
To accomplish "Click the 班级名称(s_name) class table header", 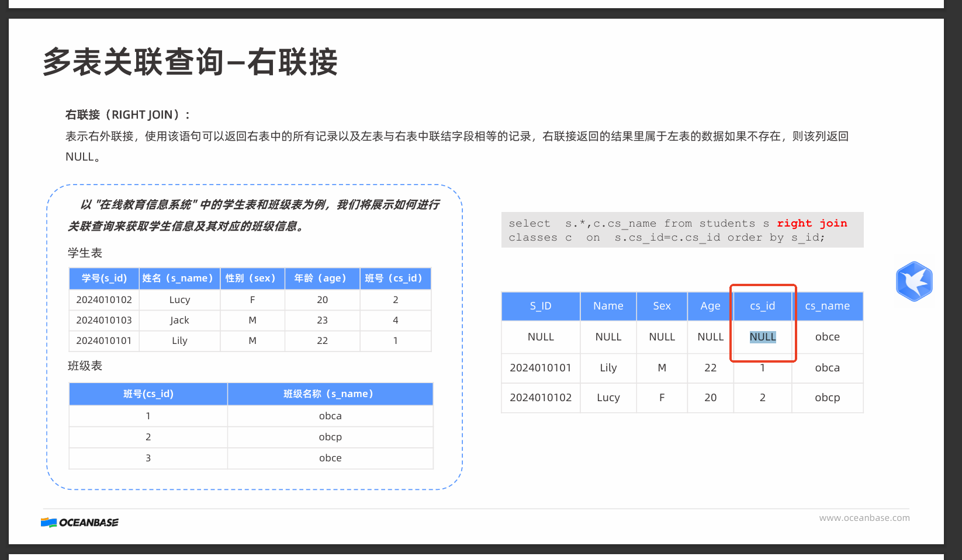I will pyautogui.click(x=330, y=394).
